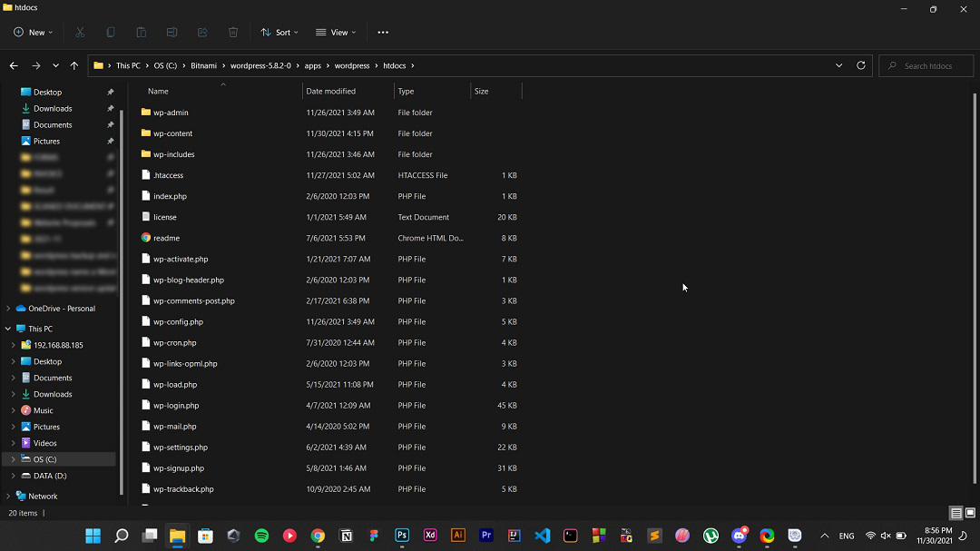Click the file list vertical scrollbar
The width and height of the screenshot is (980, 551).
[x=975, y=288]
